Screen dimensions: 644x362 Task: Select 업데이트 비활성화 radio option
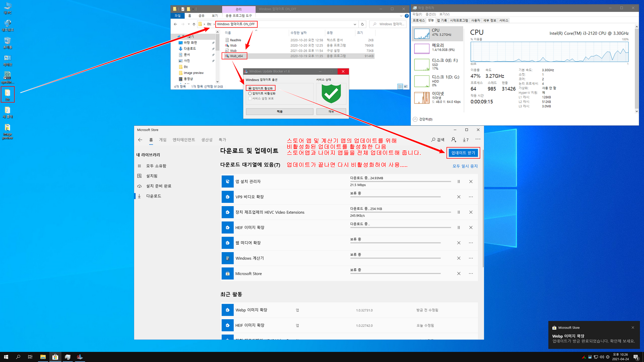point(250,93)
